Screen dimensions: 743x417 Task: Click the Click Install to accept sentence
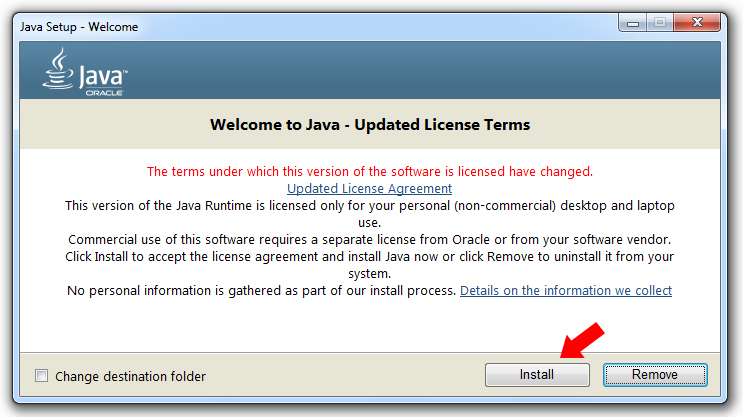(x=370, y=265)
